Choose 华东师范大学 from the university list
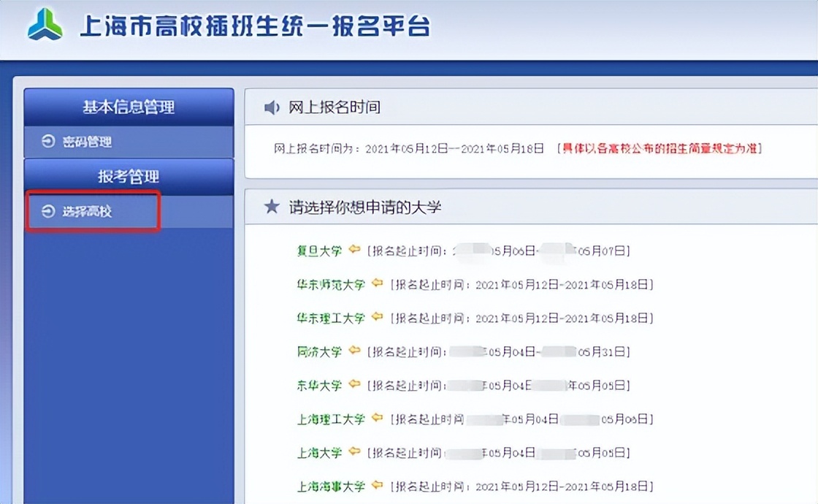 (x=331, y=284)
